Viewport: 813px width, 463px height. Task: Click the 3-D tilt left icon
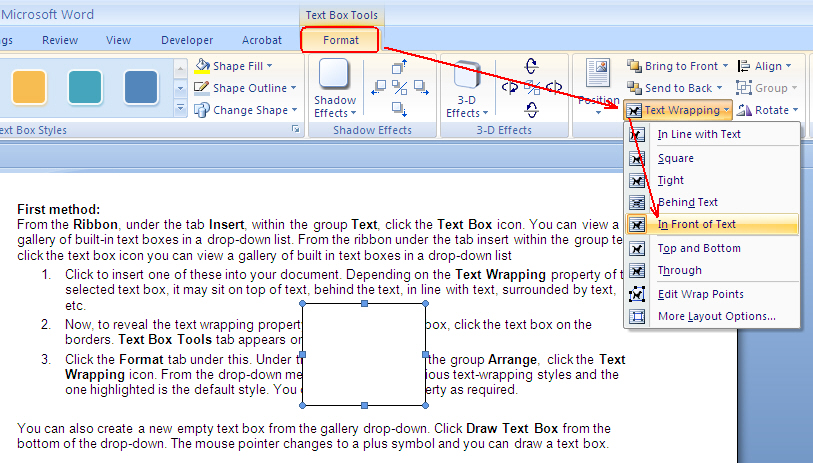510,88
